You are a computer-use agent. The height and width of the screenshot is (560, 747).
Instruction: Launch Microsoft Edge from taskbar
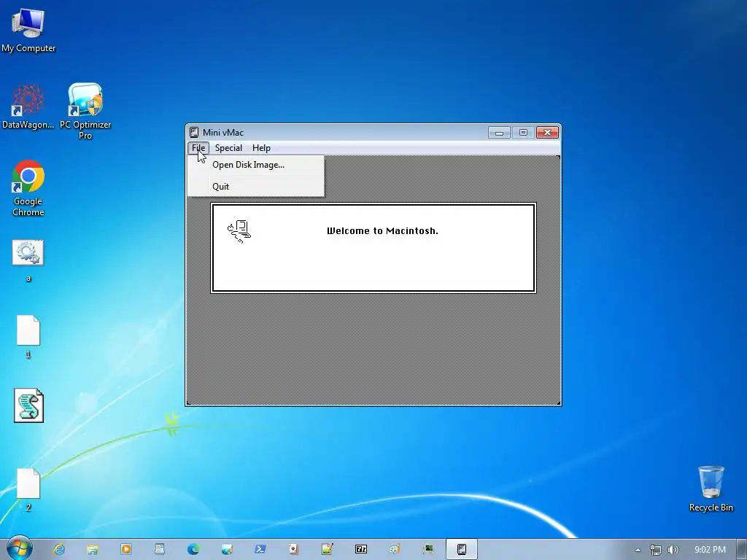pos(193,549)
